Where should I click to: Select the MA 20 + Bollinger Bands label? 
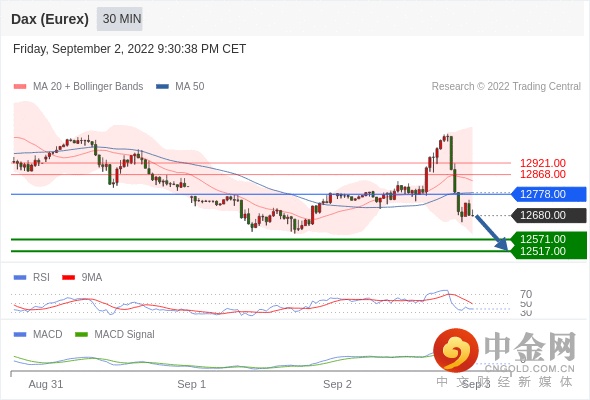coord(88,87)
